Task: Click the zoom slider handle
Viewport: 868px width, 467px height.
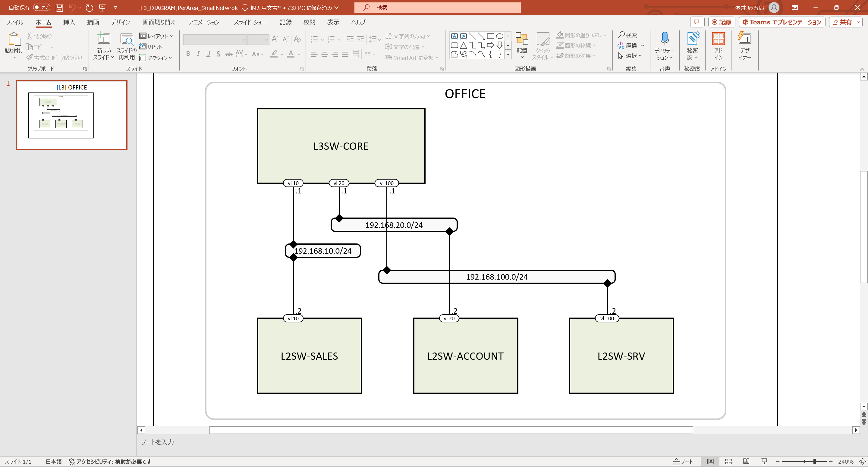Action: 814,462
